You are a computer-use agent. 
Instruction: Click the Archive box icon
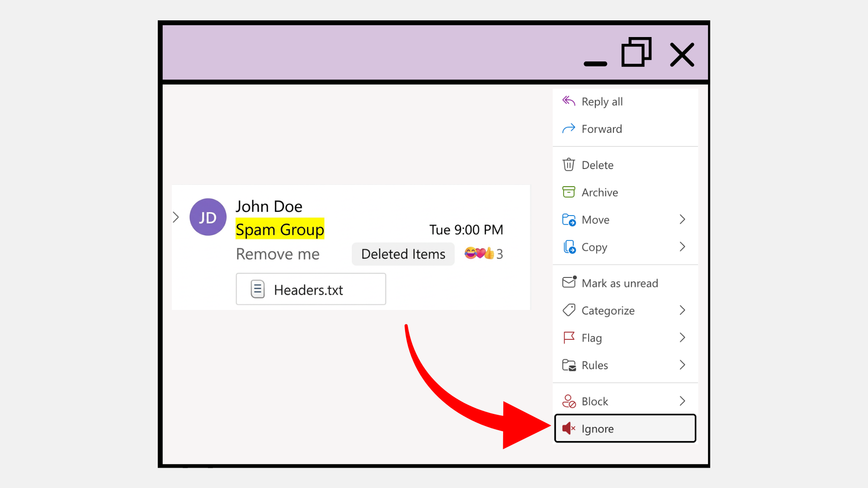568,192
